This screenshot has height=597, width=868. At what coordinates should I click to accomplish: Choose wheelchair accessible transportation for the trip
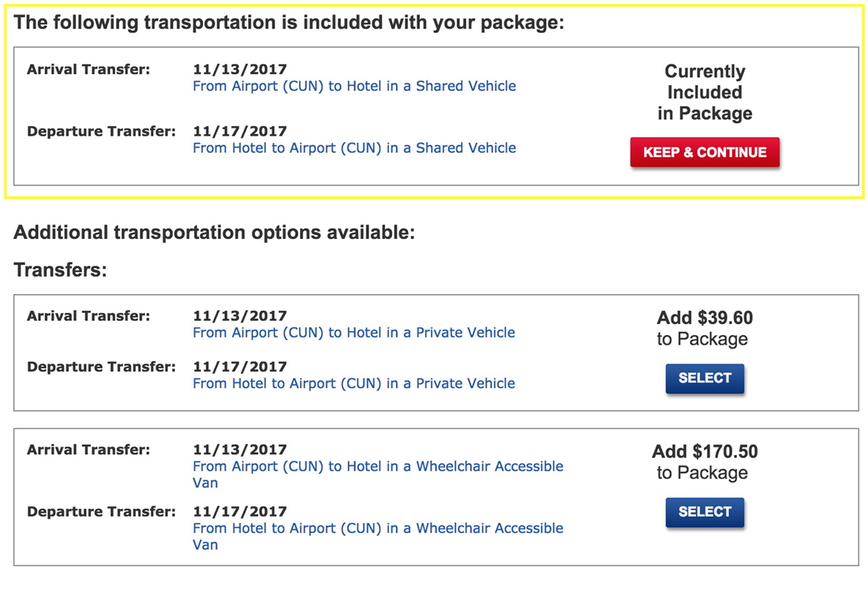[x=705, y=512]
